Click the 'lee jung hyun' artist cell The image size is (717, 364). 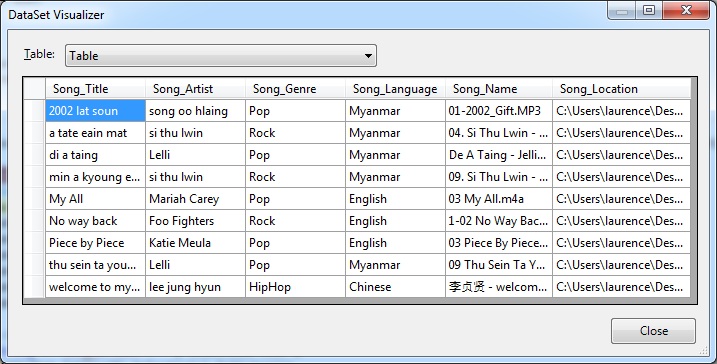pyautogui.click(x=195, y=287)
